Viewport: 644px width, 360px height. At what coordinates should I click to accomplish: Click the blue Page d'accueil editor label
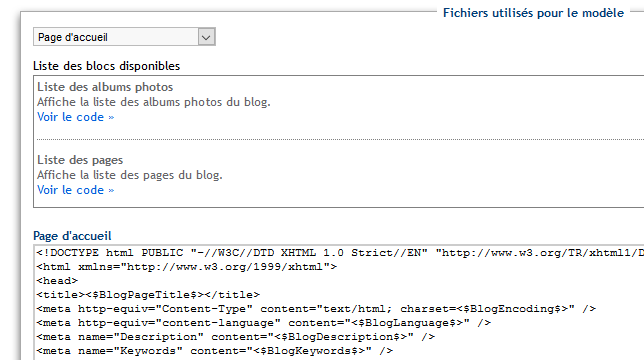(x=72, y=236)
